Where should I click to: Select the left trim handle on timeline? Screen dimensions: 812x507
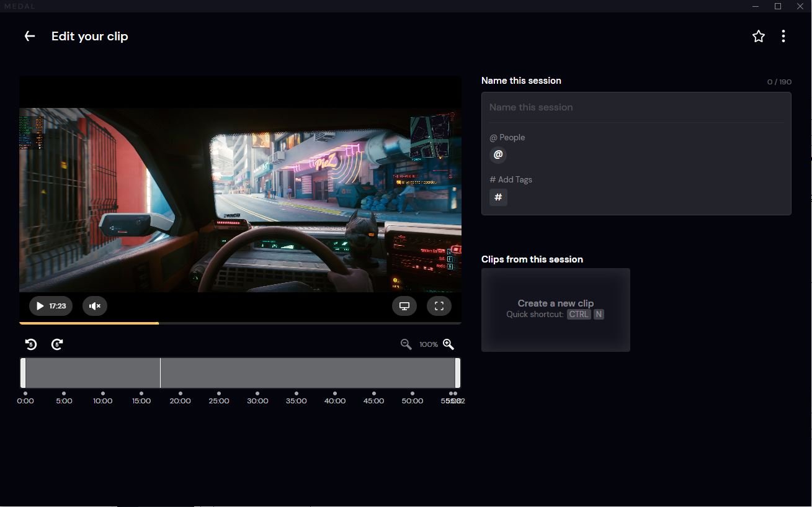[x=23, y=373]
